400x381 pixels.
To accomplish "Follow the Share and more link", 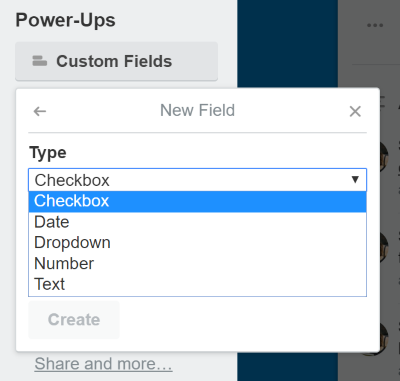I will pos(103,364).
